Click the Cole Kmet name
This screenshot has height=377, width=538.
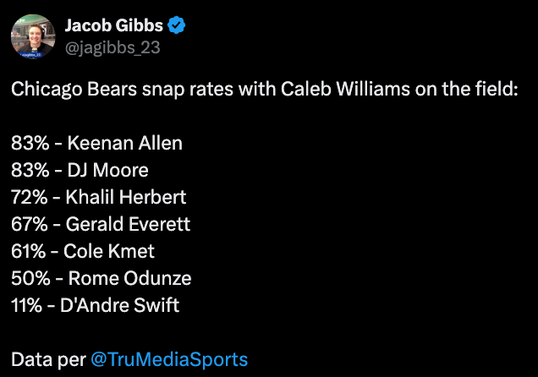(x=109, y=251)
